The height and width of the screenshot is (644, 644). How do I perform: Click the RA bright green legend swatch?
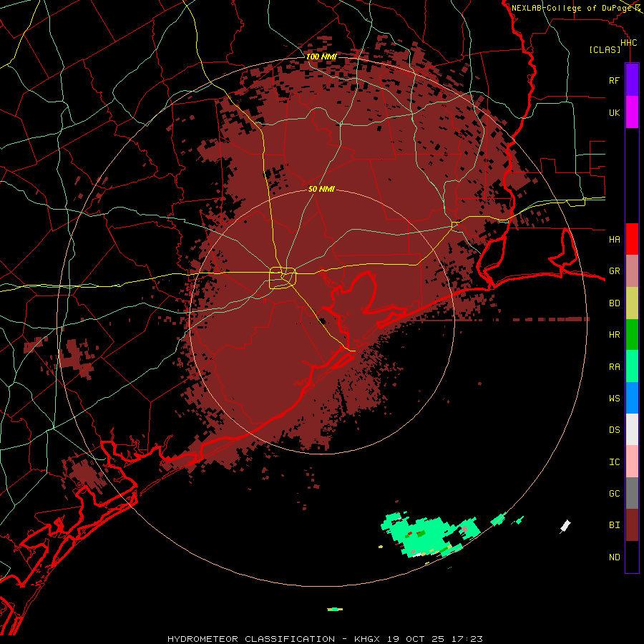(632, 366)
